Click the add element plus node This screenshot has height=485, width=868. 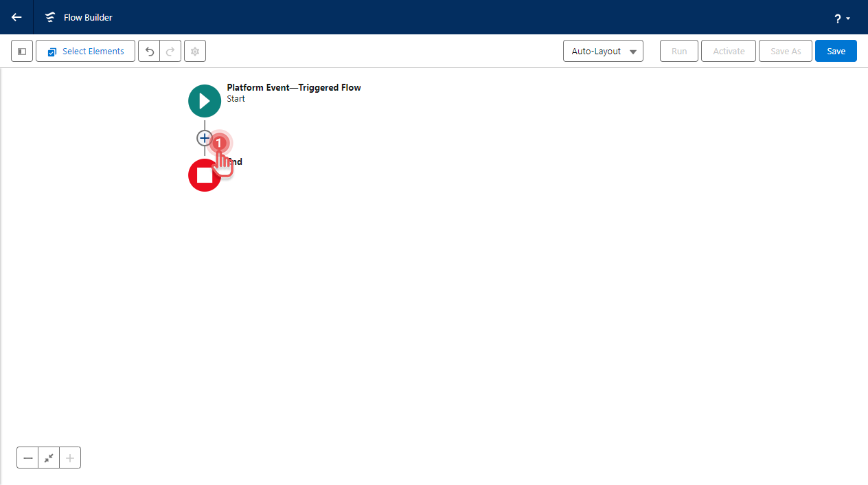click(x=204, y=138)
